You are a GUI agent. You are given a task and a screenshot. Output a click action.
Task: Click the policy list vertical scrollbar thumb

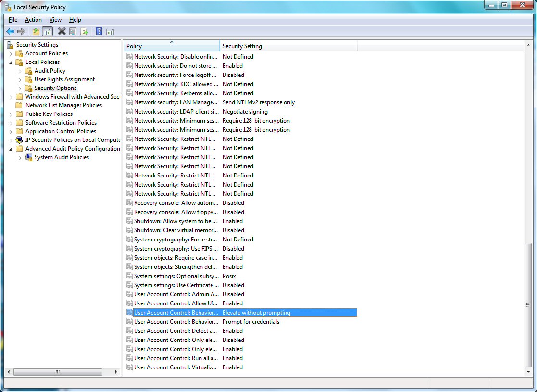[x=528, y=305]
